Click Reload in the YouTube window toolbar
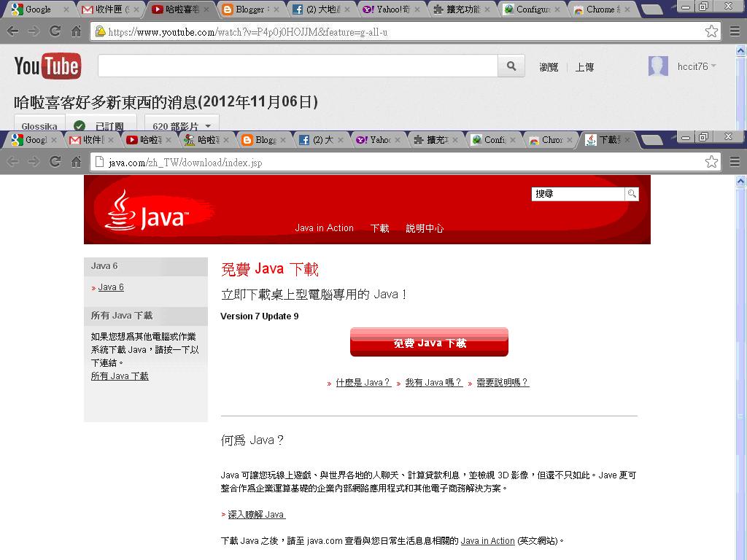 55,31
